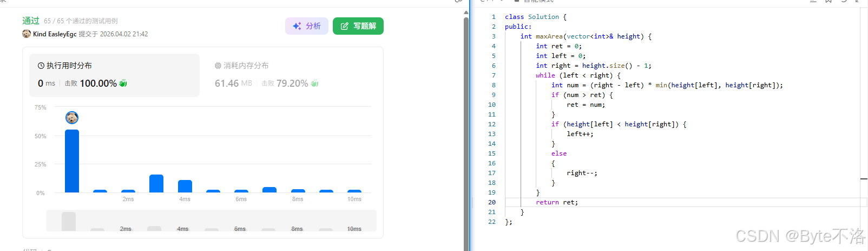Click the clapping hands icon after 100.00%
The width and height of the screenshot is (868, 251).
[123, 83]
